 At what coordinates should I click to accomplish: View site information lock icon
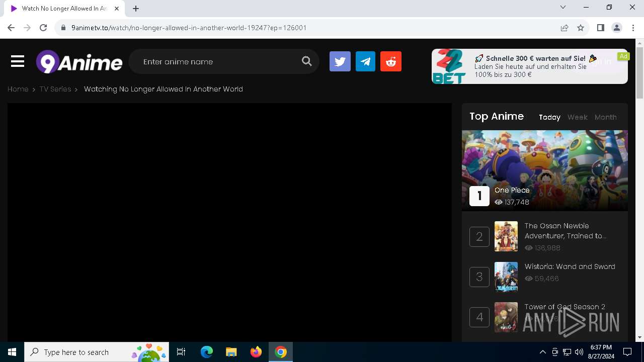pyautogui.click(x=63, y=28)
